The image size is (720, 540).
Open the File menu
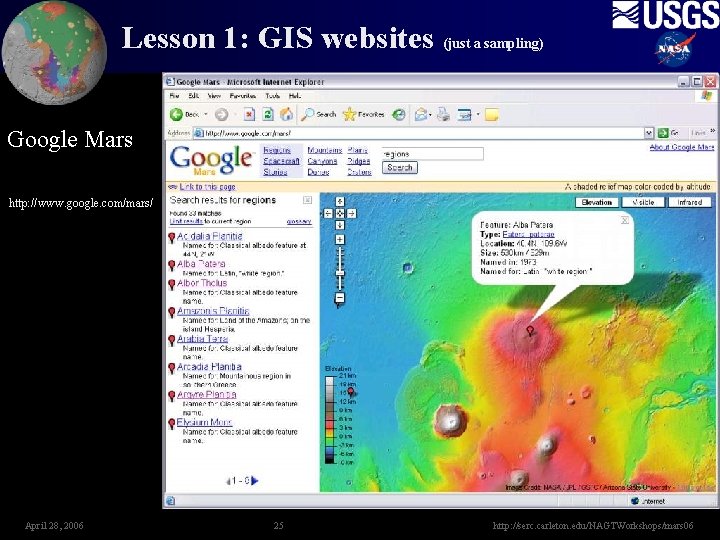[x=174, y=96]
